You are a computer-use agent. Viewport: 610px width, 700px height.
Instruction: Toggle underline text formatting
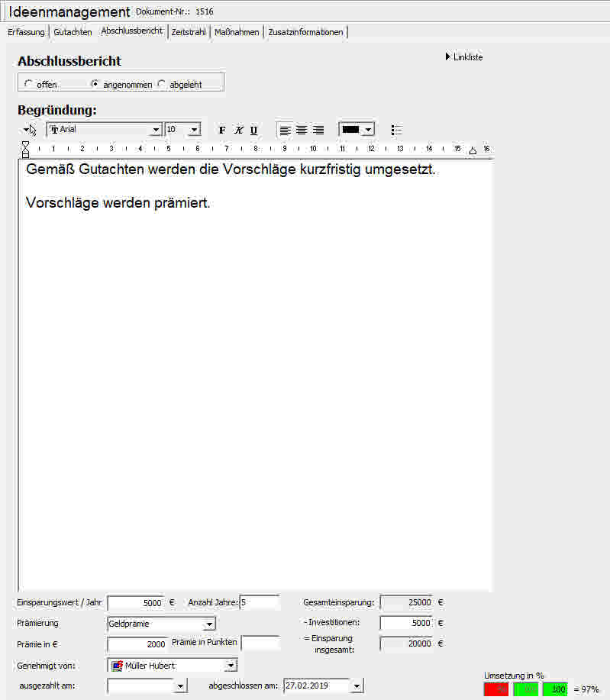click(253, 130)
